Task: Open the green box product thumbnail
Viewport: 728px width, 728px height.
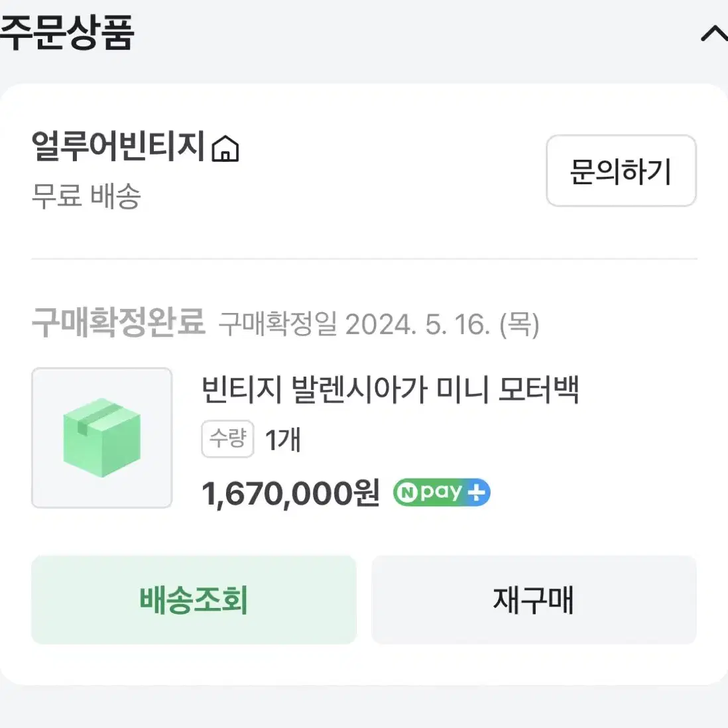Action: pos(101,438)
